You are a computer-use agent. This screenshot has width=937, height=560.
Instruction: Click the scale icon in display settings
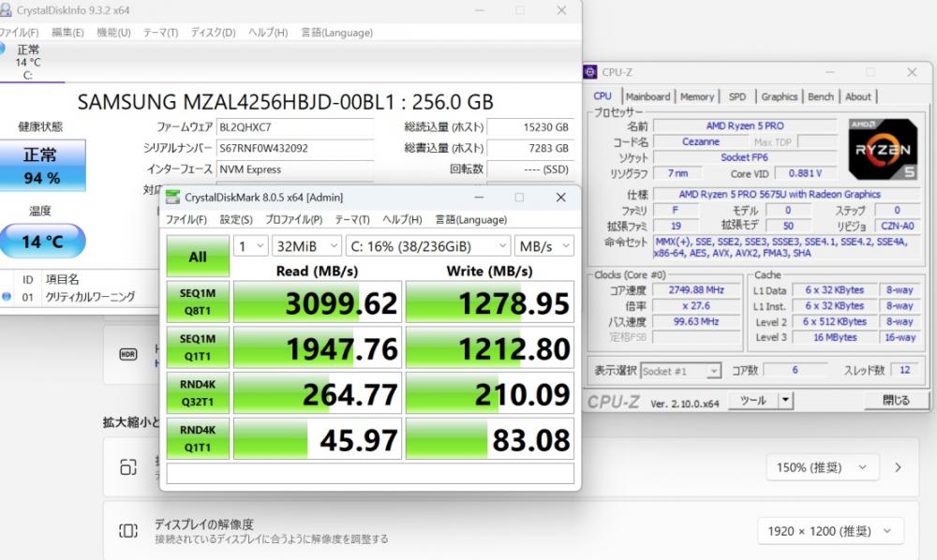[127, 467]
